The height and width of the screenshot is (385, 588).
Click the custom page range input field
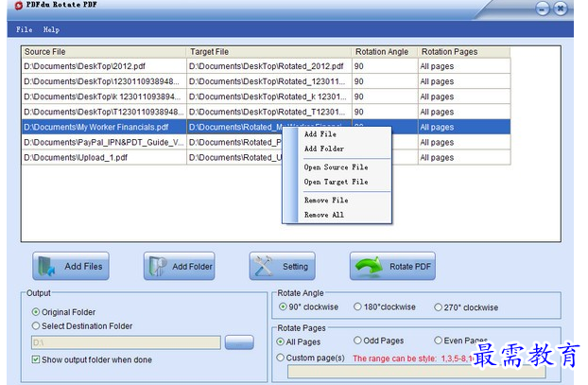416,372
